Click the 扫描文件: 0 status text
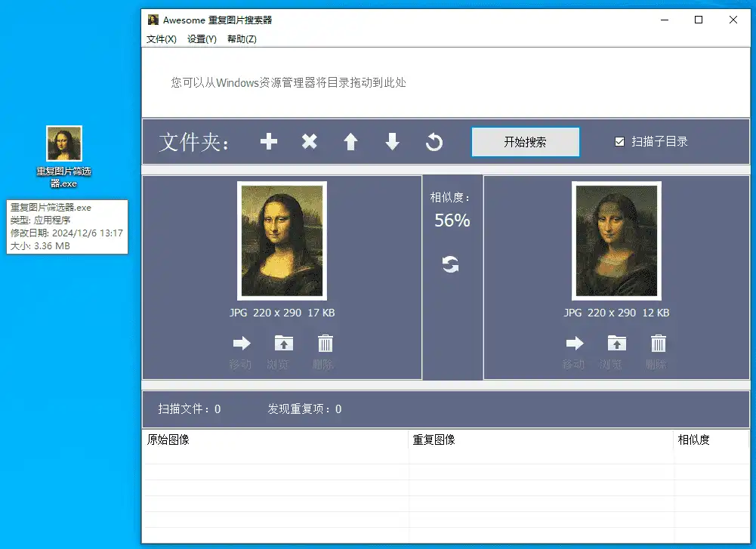756x549 pixels. pos(190,409)
